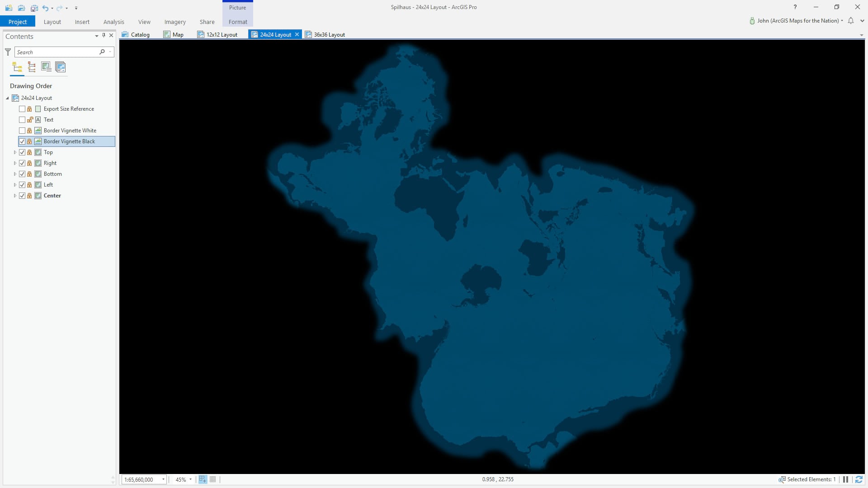
Task: Uncheck the Top map frame checkbox
Action: (x=22, y=152)
